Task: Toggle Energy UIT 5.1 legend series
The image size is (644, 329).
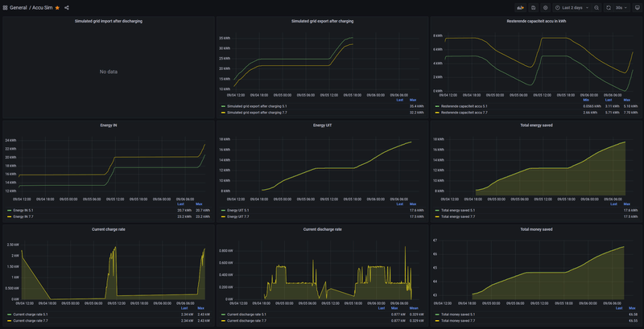Action: tap(237, 210)
